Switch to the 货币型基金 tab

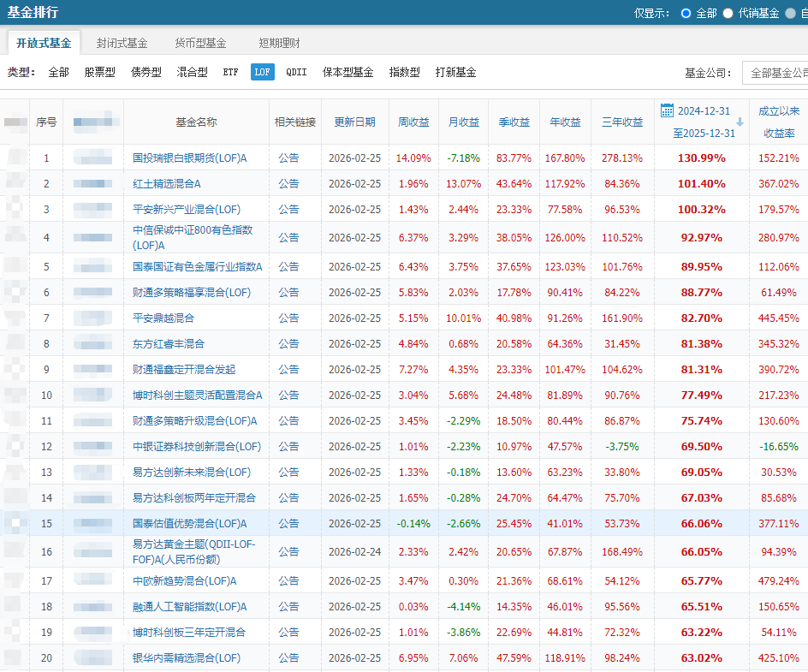pyautogui.click(x=200, y=41)
